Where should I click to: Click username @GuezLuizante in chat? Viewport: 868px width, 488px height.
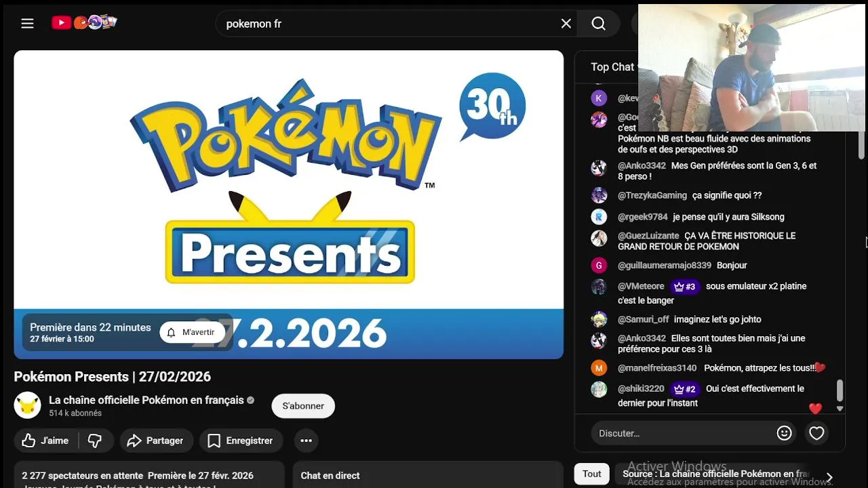[648, 236]
